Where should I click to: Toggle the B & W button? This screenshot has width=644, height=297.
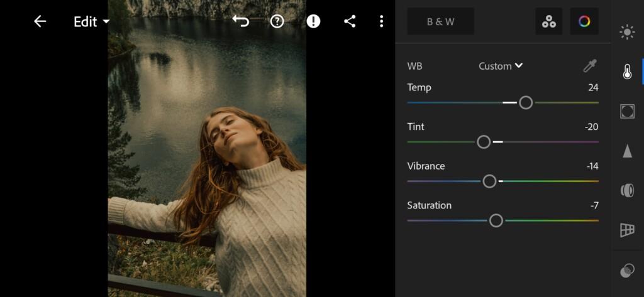(x=441, y=21)
